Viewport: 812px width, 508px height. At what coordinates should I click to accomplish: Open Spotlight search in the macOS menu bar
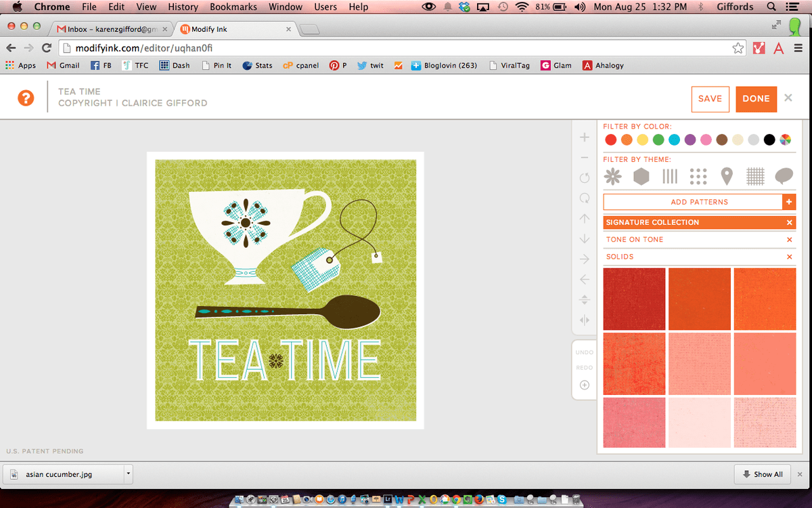coord(772,7)
